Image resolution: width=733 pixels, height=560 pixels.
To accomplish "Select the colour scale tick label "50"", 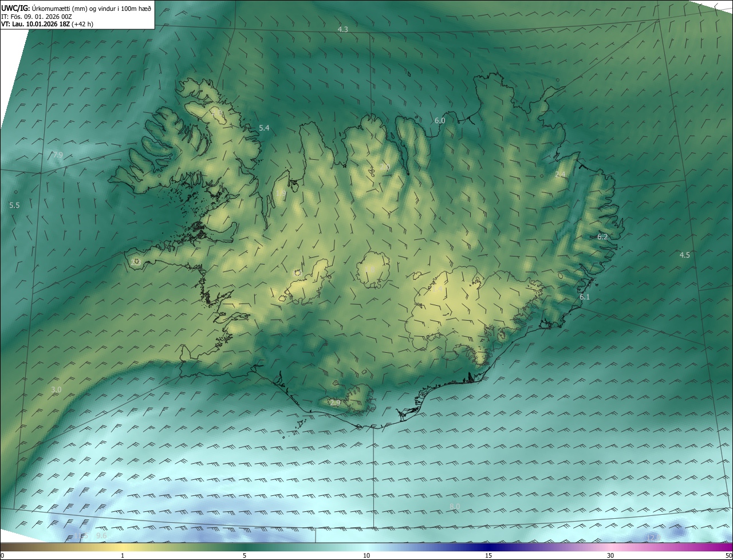I will click(728, 555).
